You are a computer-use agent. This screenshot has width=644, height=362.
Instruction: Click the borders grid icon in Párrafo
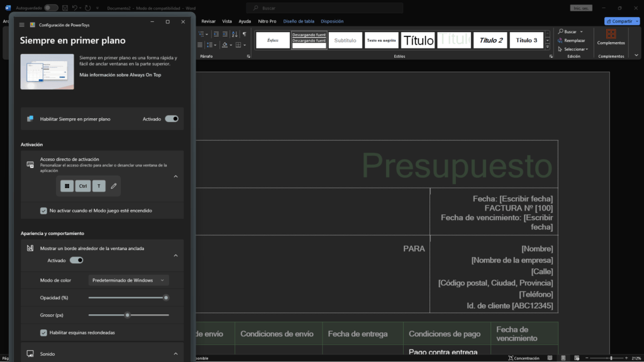tap(238, 45)
